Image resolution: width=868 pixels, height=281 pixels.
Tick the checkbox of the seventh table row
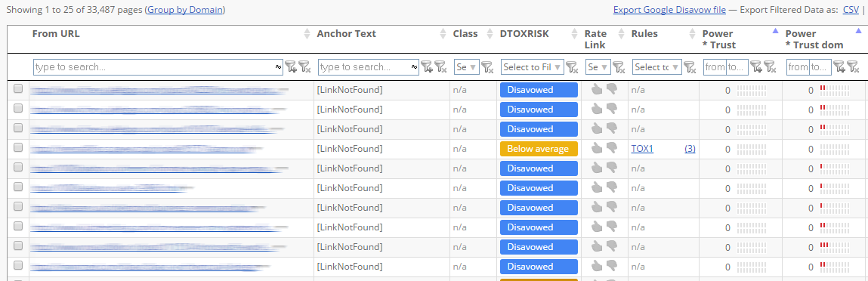coord(18,206)
